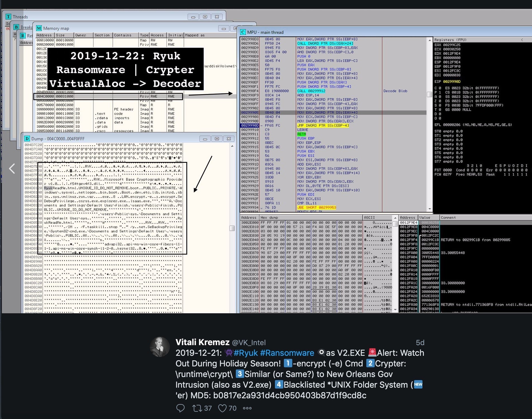Like the tweet using the heart icon

click(222, 408)
